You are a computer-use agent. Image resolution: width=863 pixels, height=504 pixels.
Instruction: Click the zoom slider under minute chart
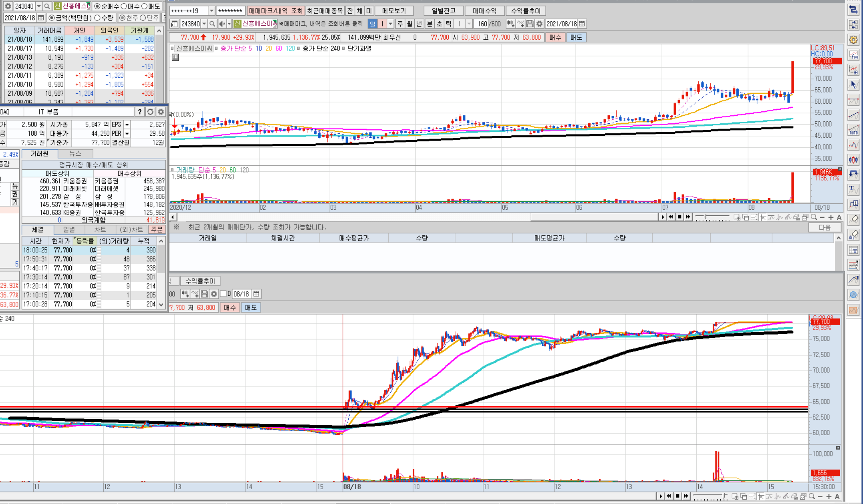(x=710, y=496)
